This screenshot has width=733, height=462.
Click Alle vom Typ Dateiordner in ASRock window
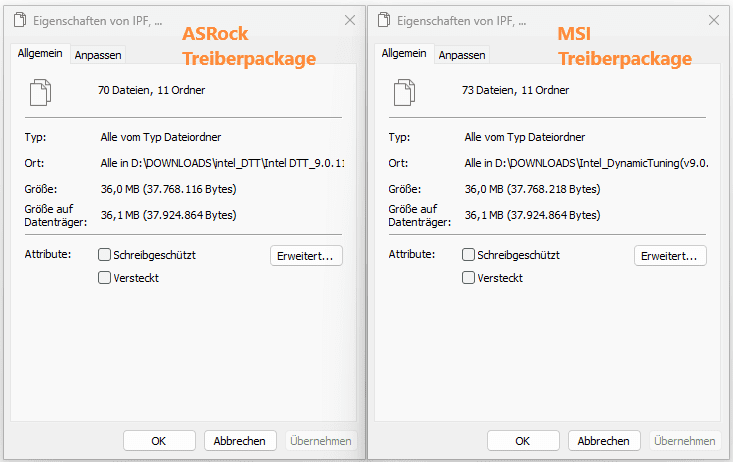coord(161,137)
